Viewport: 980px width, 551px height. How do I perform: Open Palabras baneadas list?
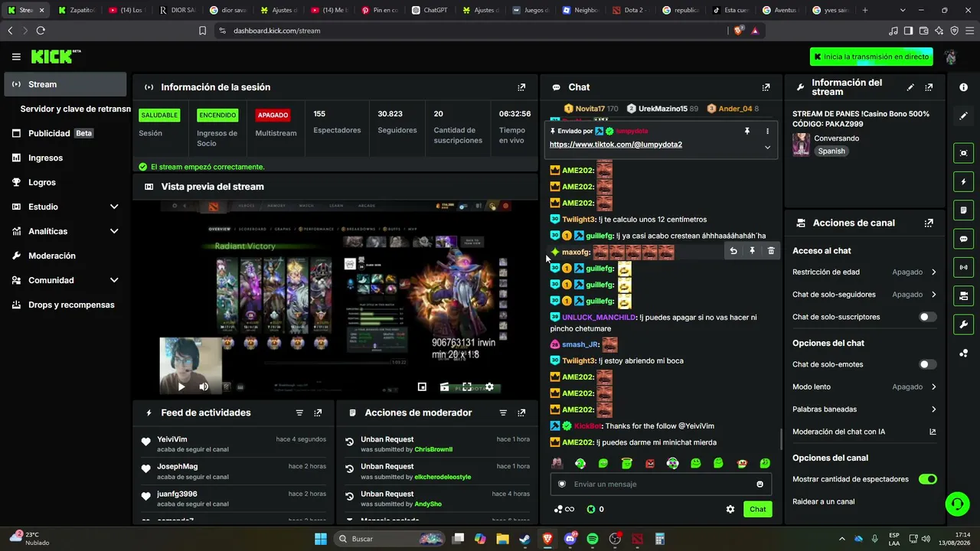coord(864,409)
